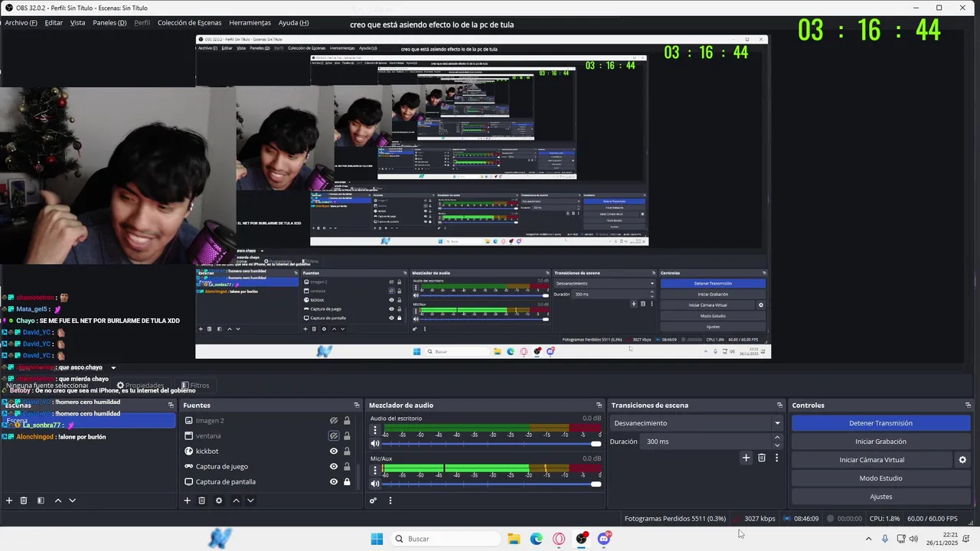Open scene filters icon in Escenas toolbar
Screen dimensions: 980x551
pyautogui.click(x=41, y=500)
